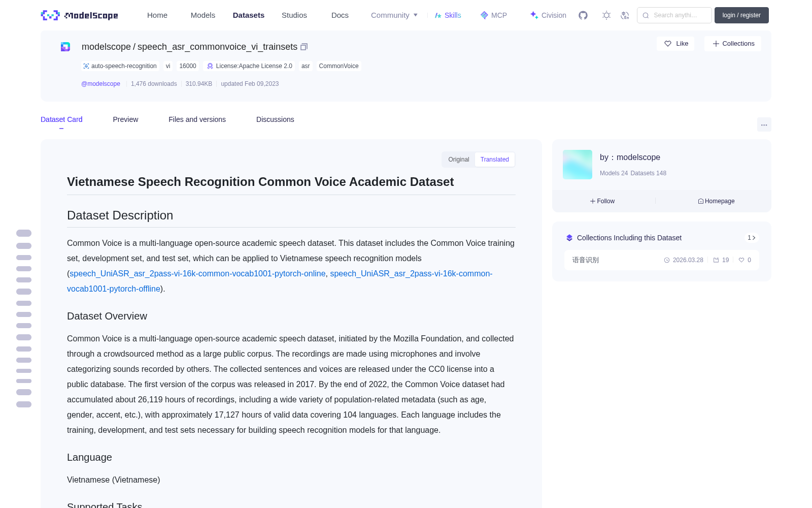The height and width of the screenshot is (508, 812).
Task: Switch to the Preview tab
Action: pyautogui.click(x=125, y=119)
